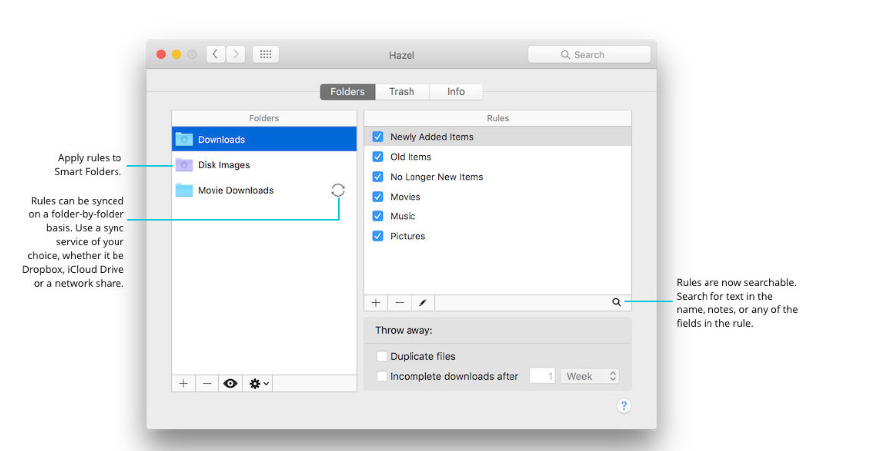This screenshot has width=874, height=451.
Task: Click the Movie Downloads folder icon
Action: (184, 190)
